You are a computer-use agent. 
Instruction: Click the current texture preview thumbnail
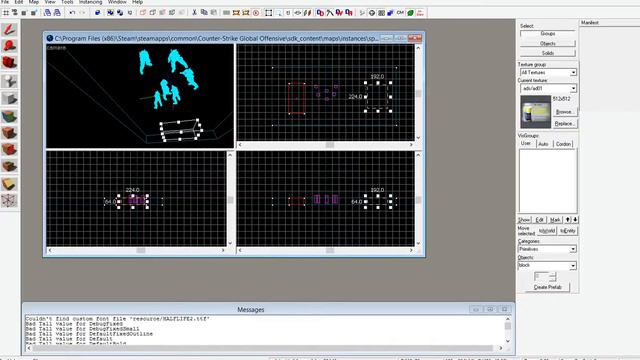pyautogui.click(x=536, y=112)
